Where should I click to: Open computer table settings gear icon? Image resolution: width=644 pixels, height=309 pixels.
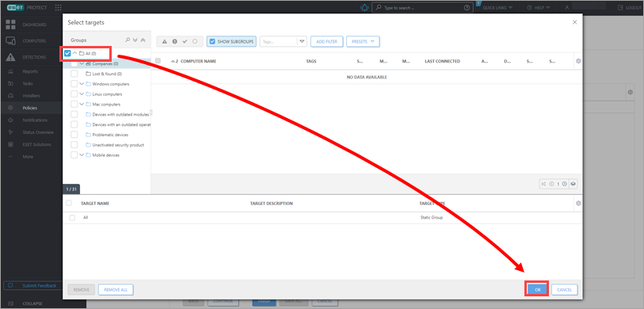click(578, 61)
